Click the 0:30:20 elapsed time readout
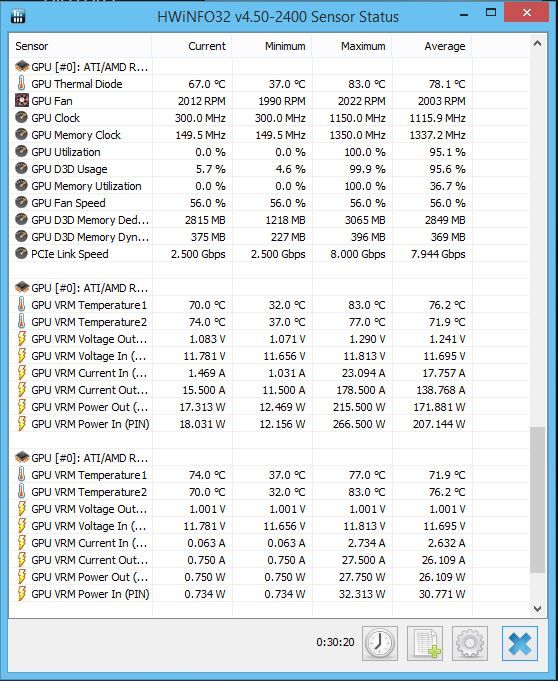This screenshot has width=558, height=681. (335, 642)
